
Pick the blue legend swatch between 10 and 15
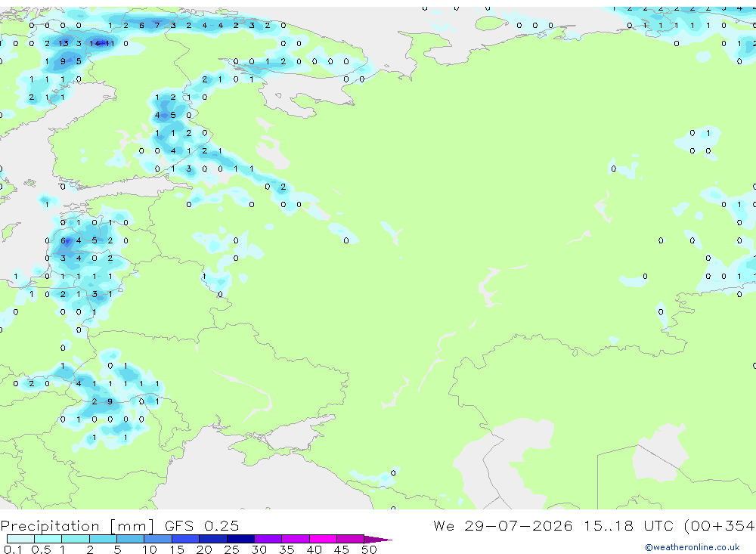click(x=158, y=539)
